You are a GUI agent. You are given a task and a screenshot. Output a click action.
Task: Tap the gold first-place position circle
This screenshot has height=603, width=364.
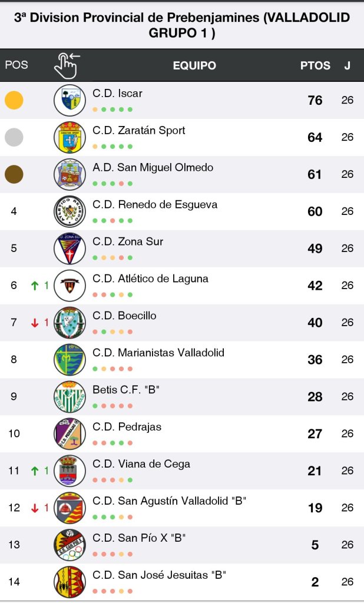tap(14, 100)
